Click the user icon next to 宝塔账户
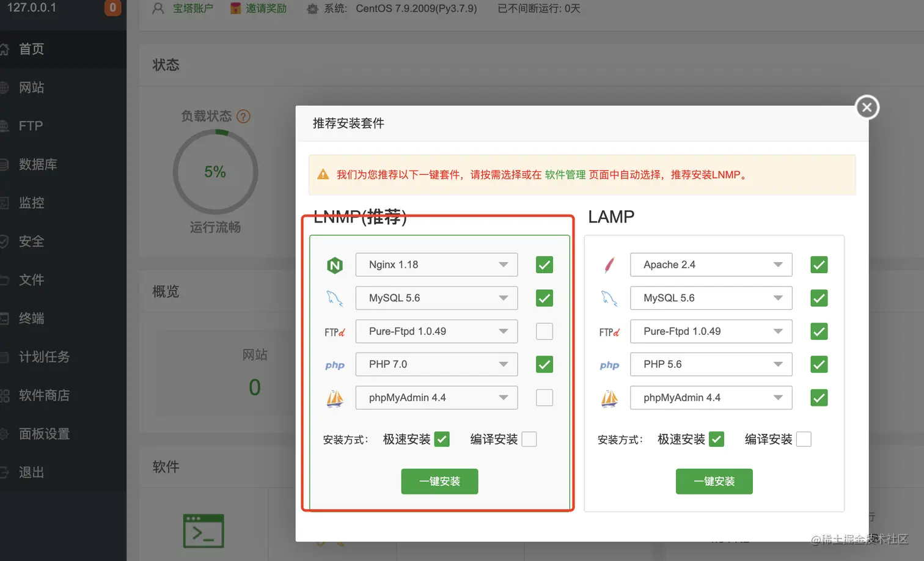924x561 pixels. pos(158,9)
